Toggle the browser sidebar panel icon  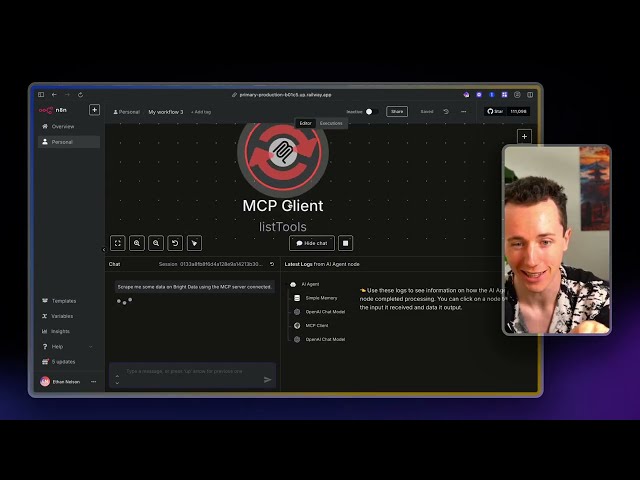(41, 95)
